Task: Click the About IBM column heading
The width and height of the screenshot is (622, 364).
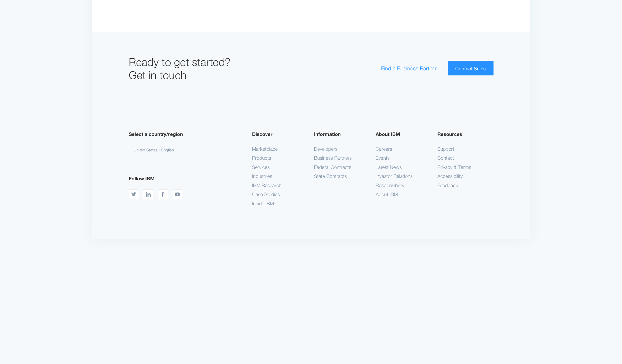Action: [388, 134]
